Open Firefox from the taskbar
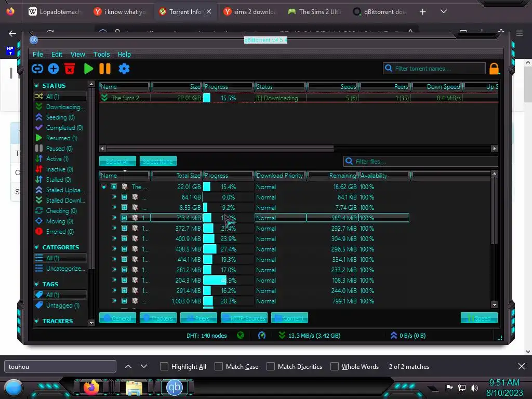 point(91,387)
